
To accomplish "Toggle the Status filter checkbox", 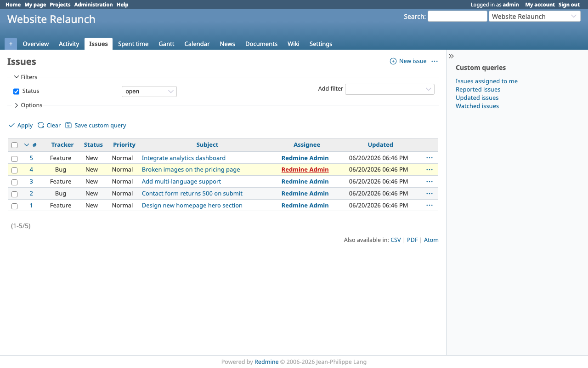I will (x=17, y=92).
